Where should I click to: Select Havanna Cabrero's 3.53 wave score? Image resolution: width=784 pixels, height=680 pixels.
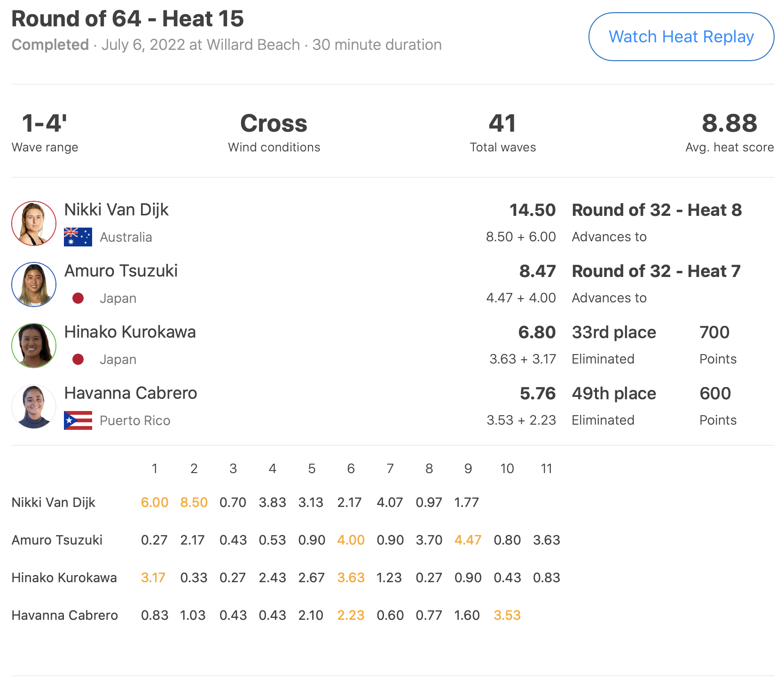tap(507, 615)
